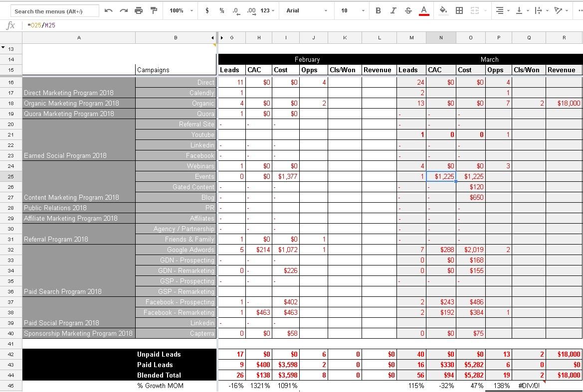
Task: Click the March header cell
Action: coord(489,59)
